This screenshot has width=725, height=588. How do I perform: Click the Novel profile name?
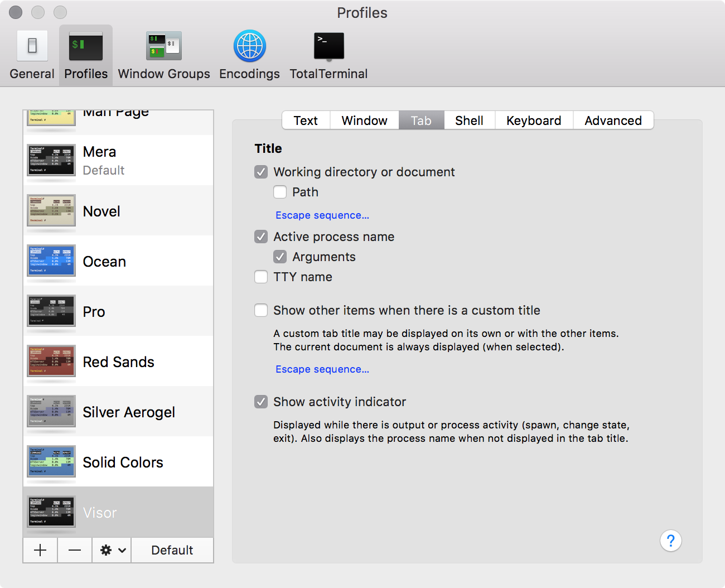click(x=101, y=211)
